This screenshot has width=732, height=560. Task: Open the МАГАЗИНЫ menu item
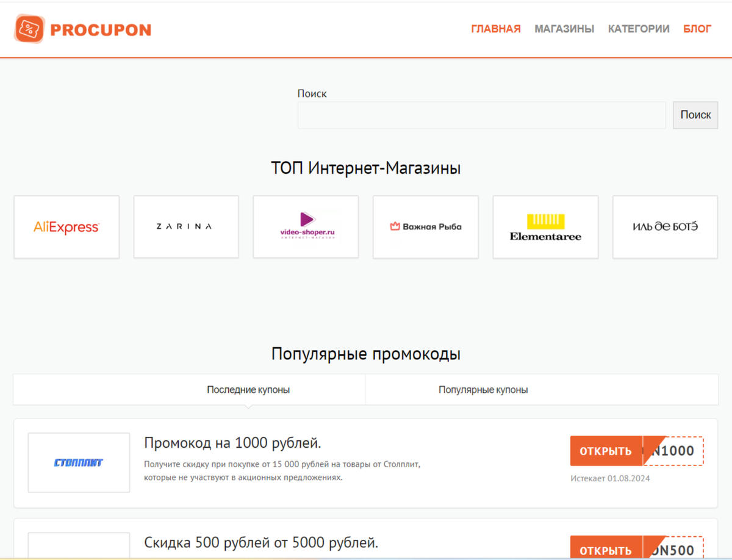(564, 29)
